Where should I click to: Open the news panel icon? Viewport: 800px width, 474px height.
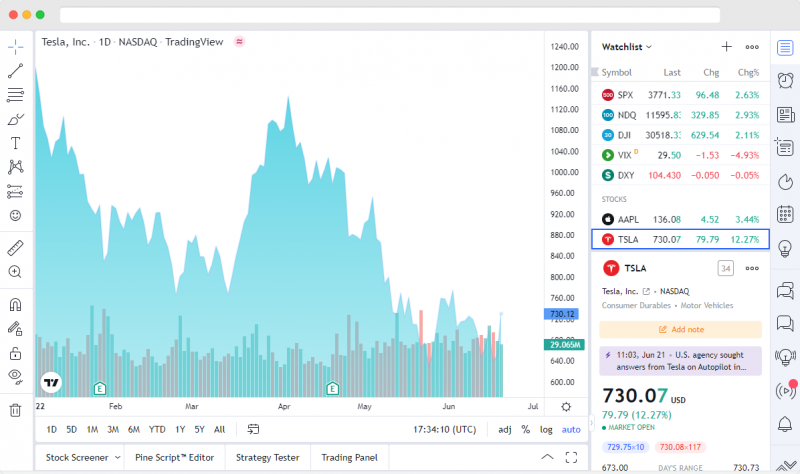point(785,115)
